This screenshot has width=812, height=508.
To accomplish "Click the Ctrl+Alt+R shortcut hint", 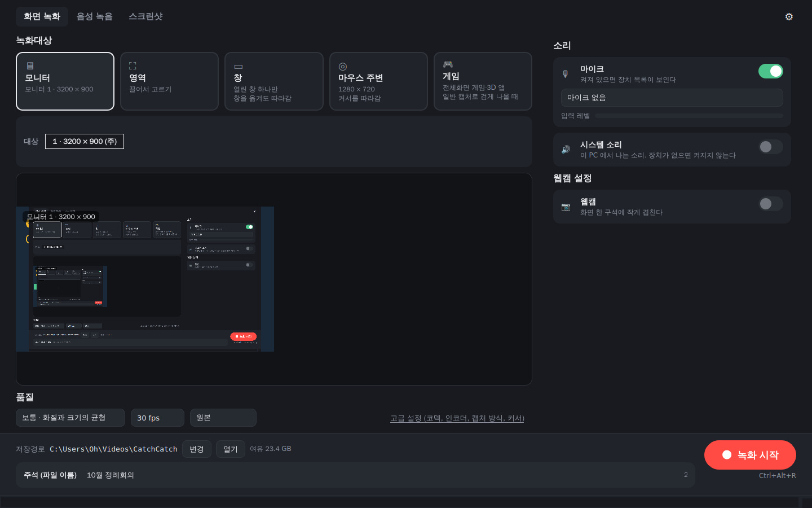I will click(778, 475).
